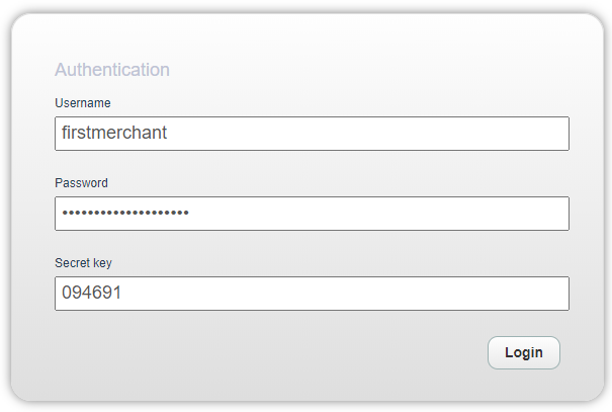Click the firstmerchant text in Username
This screenshot has width=612, height=412.
(114, 133)
